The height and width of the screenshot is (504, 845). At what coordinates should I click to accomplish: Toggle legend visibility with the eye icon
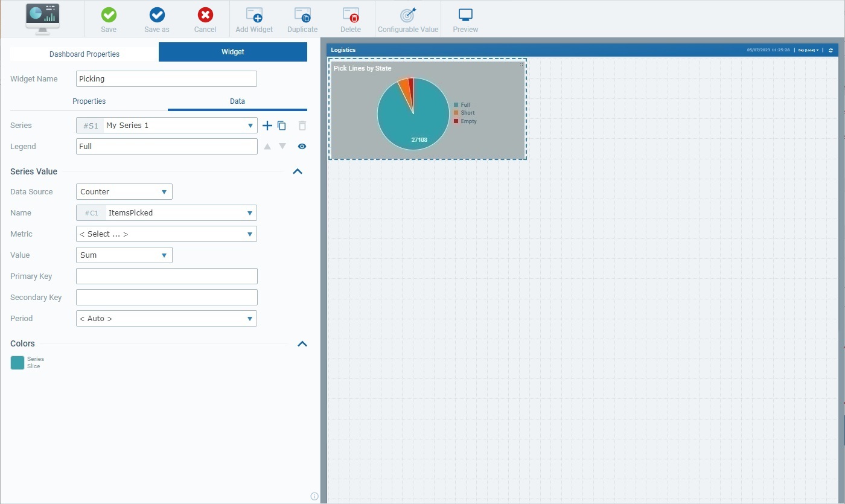pyautogui.click(x=302, y=146)
